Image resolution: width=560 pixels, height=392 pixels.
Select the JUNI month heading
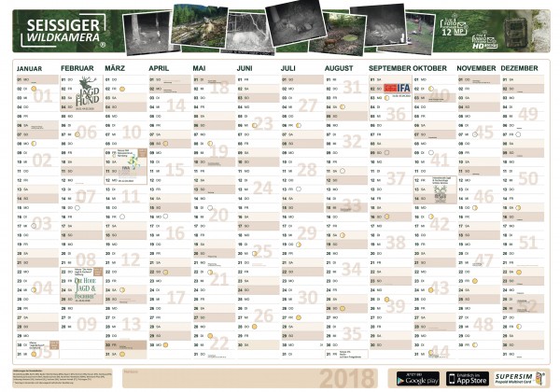[245, 68]
